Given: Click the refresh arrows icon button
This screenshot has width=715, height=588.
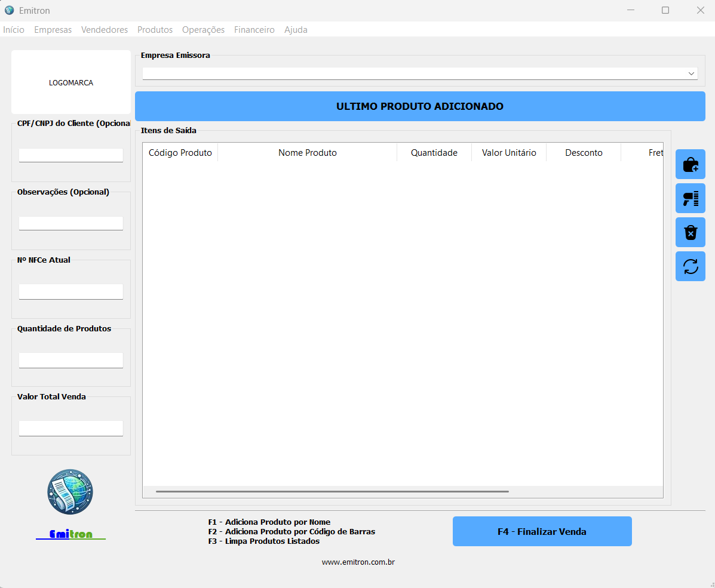Looking at the screenshot, I should (x=690, y=266).
